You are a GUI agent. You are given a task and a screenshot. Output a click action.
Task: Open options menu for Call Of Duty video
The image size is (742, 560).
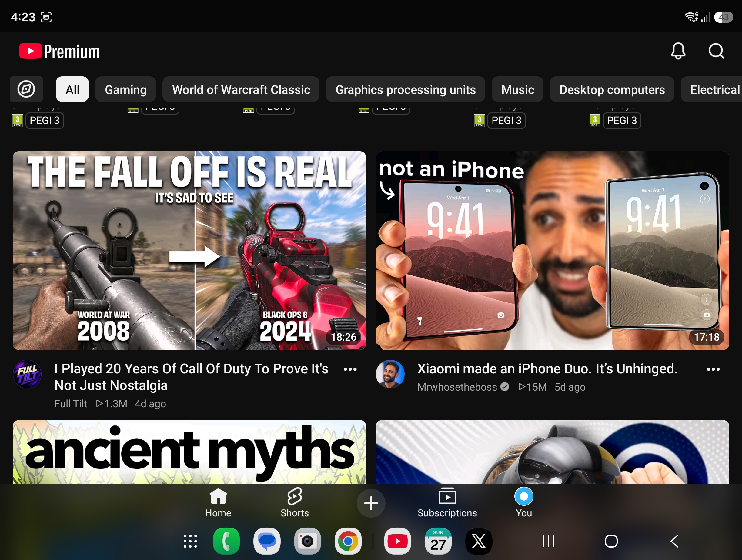350,369
